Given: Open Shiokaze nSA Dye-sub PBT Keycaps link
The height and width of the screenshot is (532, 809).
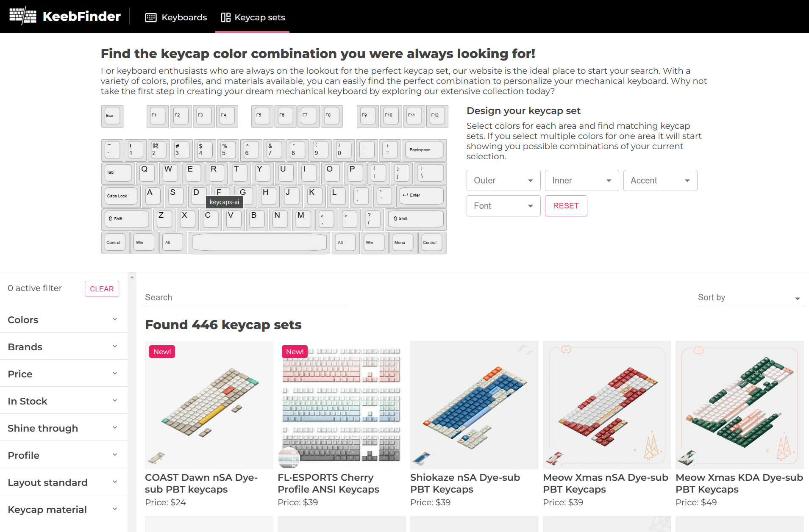Looking at the screenshot, I should pyautogui.click(x=465, y=483).
